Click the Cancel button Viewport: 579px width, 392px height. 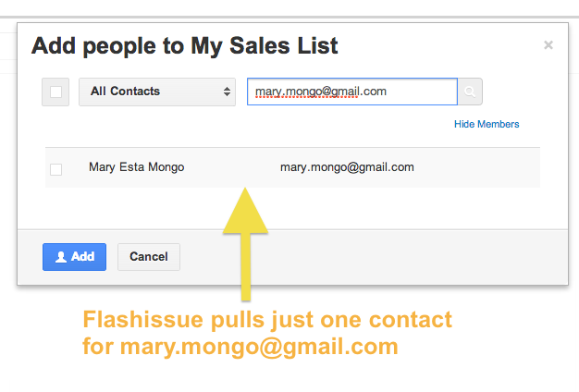(x=148, y=257)
